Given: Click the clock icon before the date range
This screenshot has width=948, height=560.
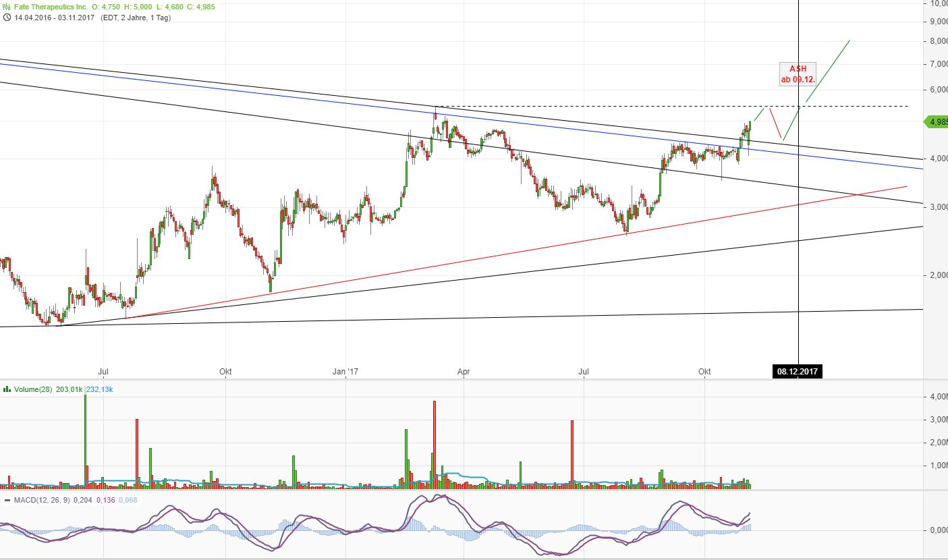Looking at the screenshot, I should (7, 18).
